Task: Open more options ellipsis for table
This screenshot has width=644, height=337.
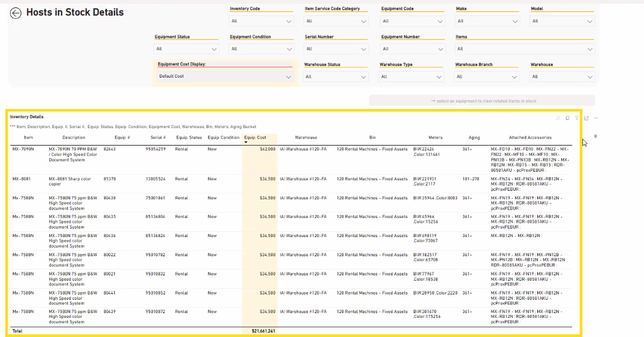Action: click(x=596, y=118)
